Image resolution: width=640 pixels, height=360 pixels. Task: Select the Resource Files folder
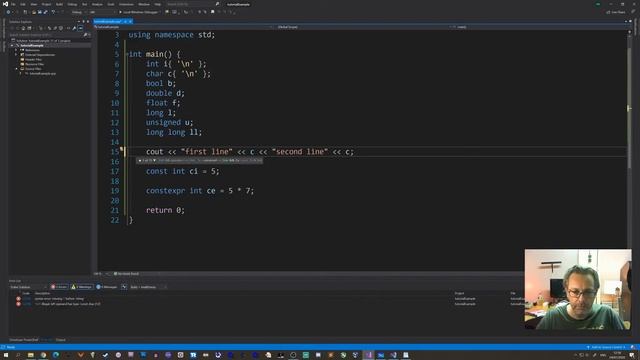point(32,64)
